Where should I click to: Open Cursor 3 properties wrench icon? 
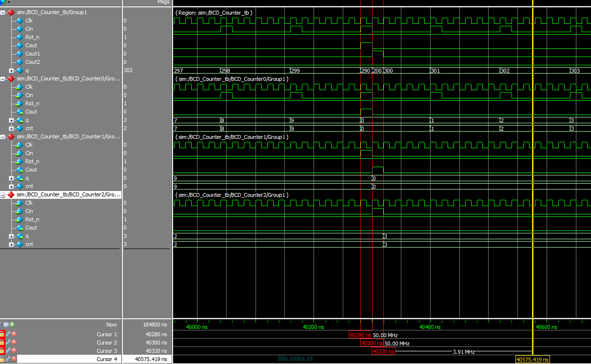point(8,350)
